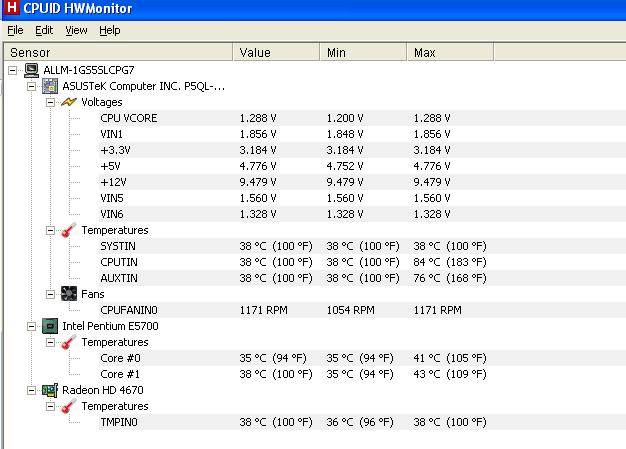
Task: Click the Fans fan icon
Action: [69, 294]
